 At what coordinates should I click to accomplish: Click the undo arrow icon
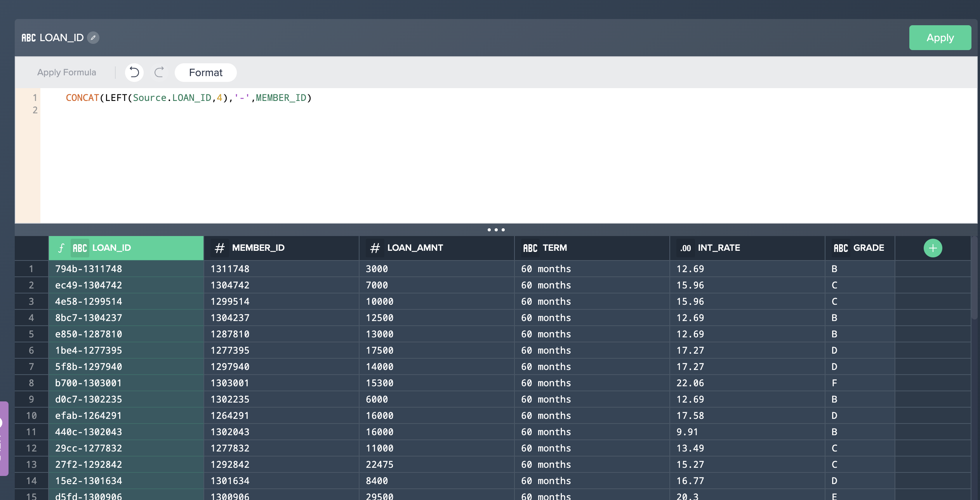(x=134, y=72)
